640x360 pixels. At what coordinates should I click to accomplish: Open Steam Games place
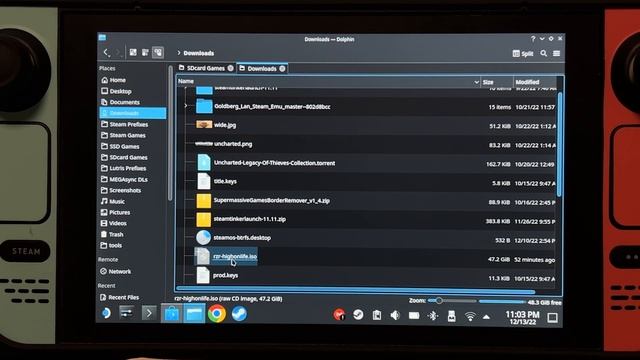(123, 135)
